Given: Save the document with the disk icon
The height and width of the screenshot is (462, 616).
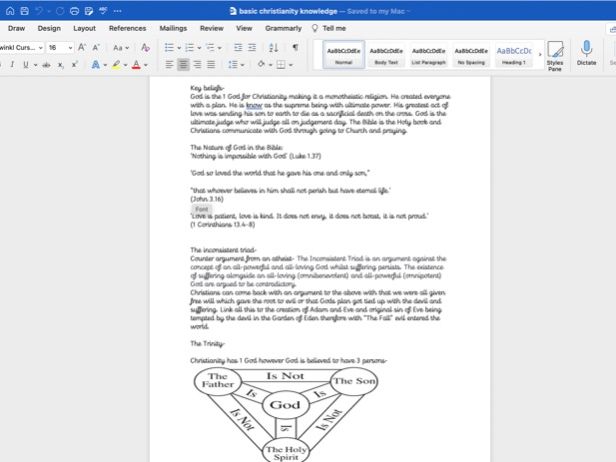Looking at the screenshot, I should pos(24,11).
